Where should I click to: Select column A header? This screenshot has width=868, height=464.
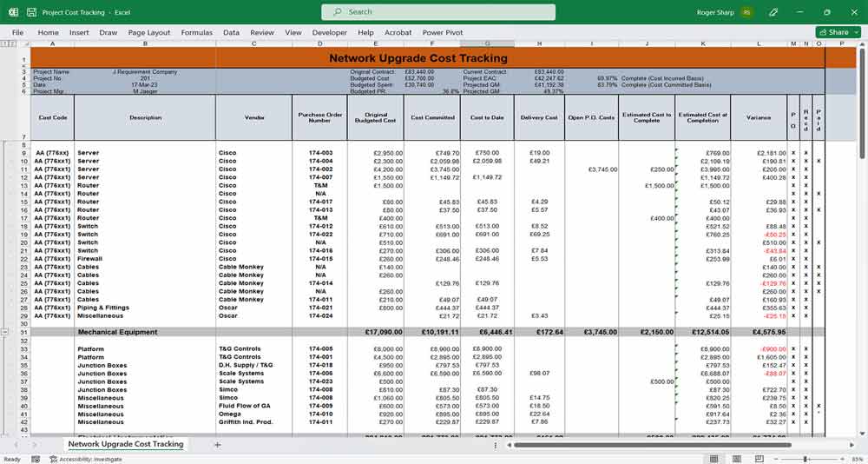coord(53,43)
